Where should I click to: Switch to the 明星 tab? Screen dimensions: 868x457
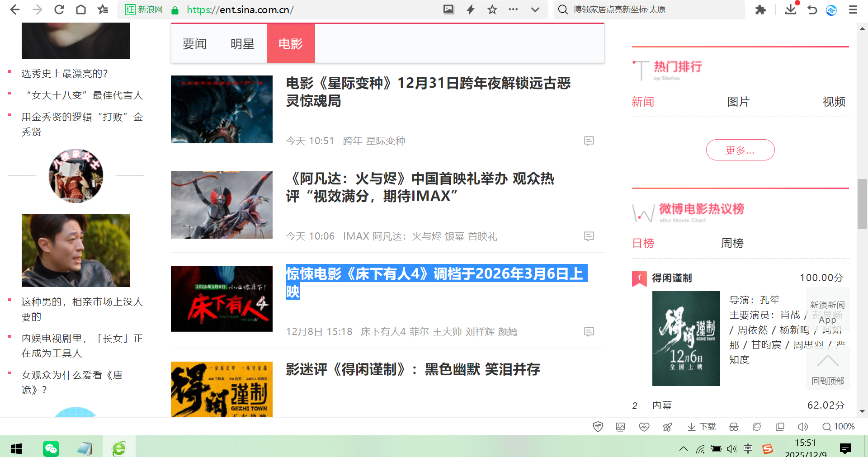(242, 44)
